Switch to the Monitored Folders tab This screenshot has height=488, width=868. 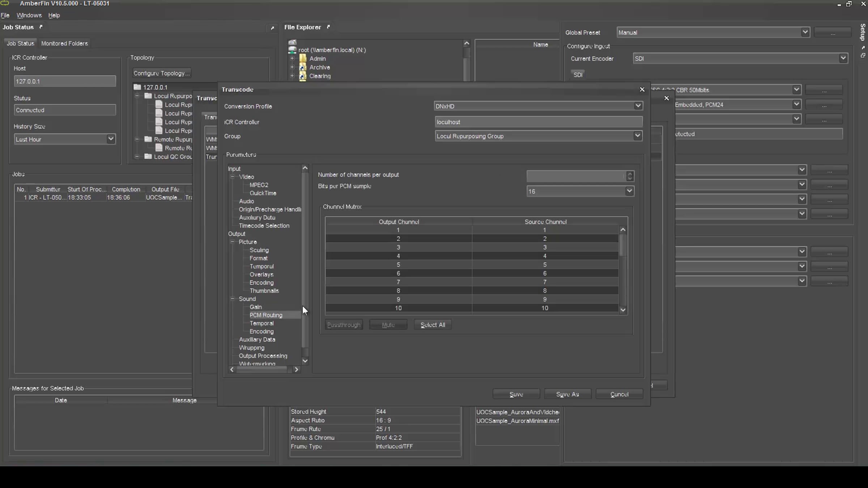click(x=64, y=43)
